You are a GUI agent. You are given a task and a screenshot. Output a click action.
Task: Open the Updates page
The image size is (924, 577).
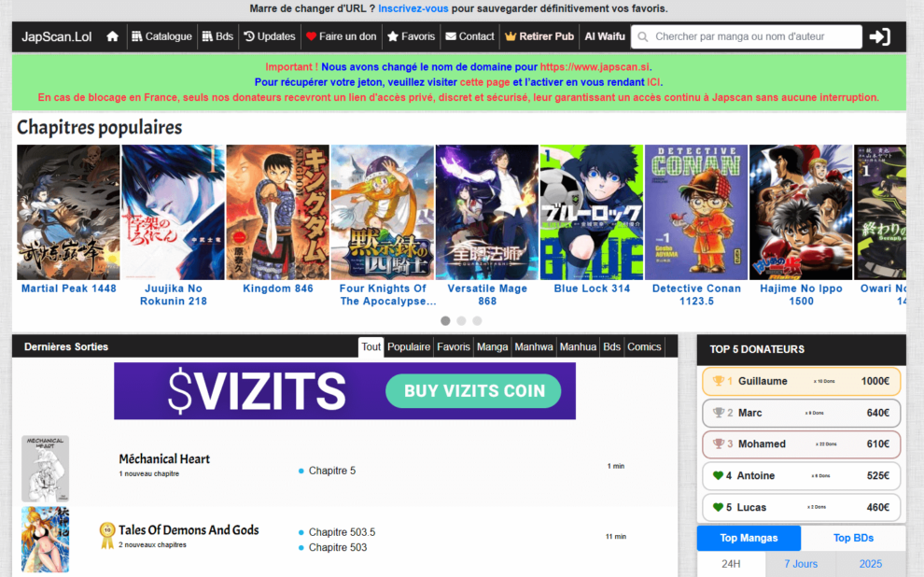click(270, 36)
